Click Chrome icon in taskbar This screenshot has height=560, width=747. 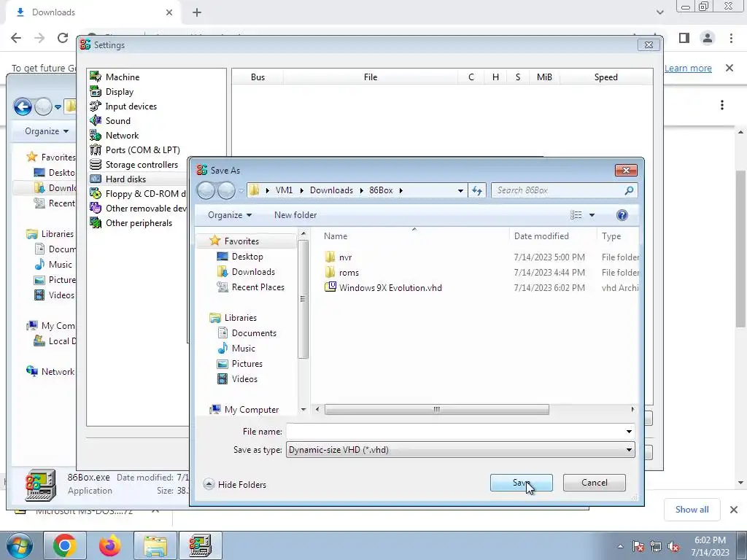(x=64, y=545)
